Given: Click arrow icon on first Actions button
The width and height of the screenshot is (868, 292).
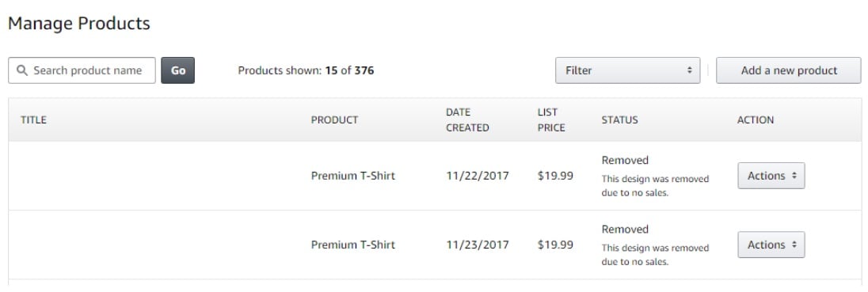Looking at the screenshot, I should tap(794, 176).
